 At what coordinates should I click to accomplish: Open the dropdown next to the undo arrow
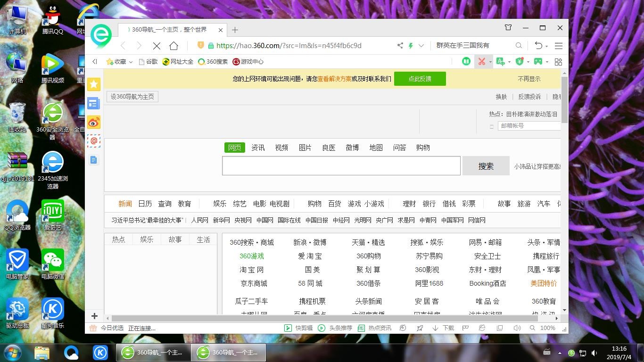click(x=546, y=46)
